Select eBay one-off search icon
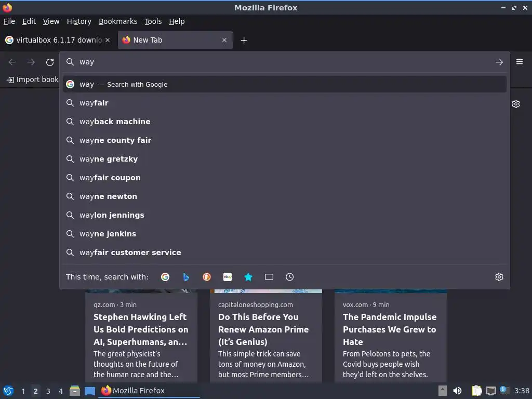532x399 pixels. tap(228, 277)
